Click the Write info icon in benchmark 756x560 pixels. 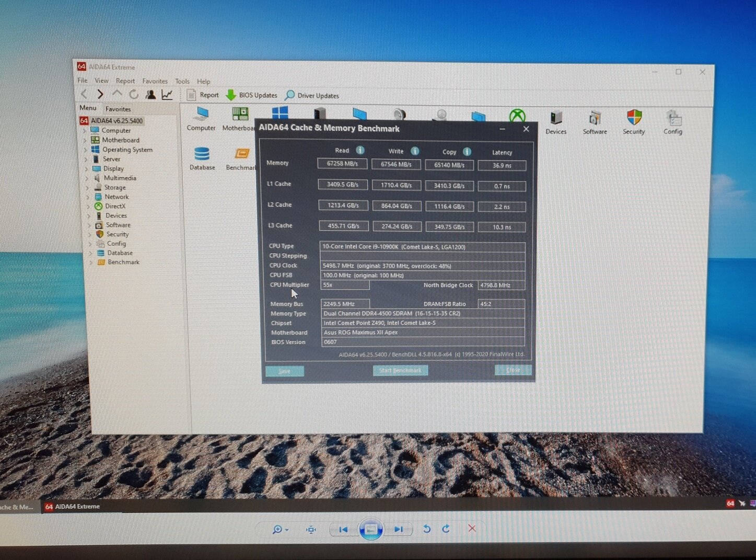[x=415, y=151]
